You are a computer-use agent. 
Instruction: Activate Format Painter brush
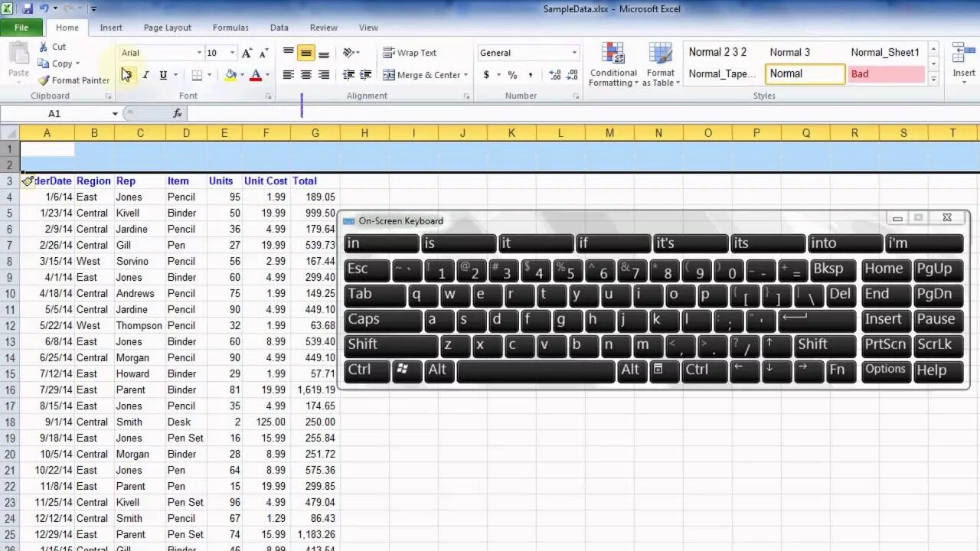(73, 80)
